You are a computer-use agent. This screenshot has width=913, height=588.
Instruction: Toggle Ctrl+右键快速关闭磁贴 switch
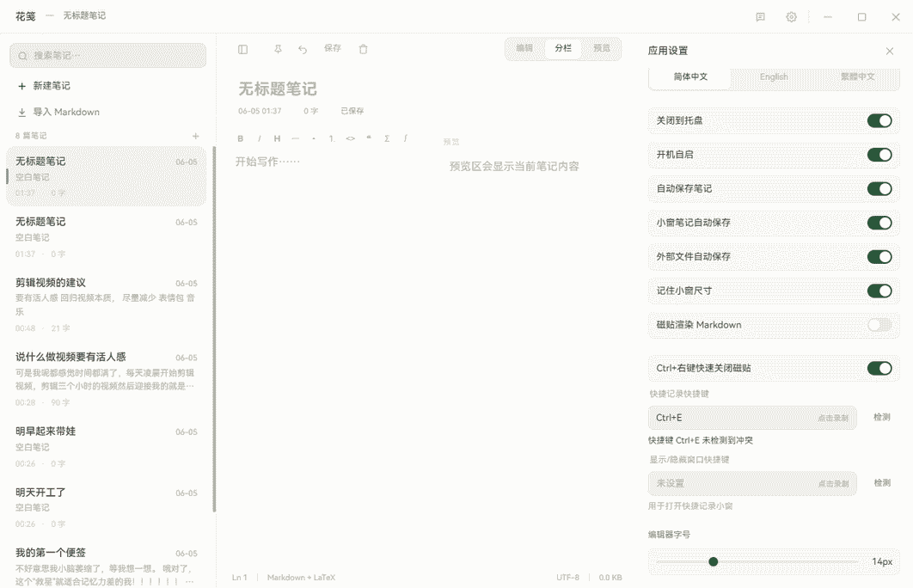click(879, 369)
